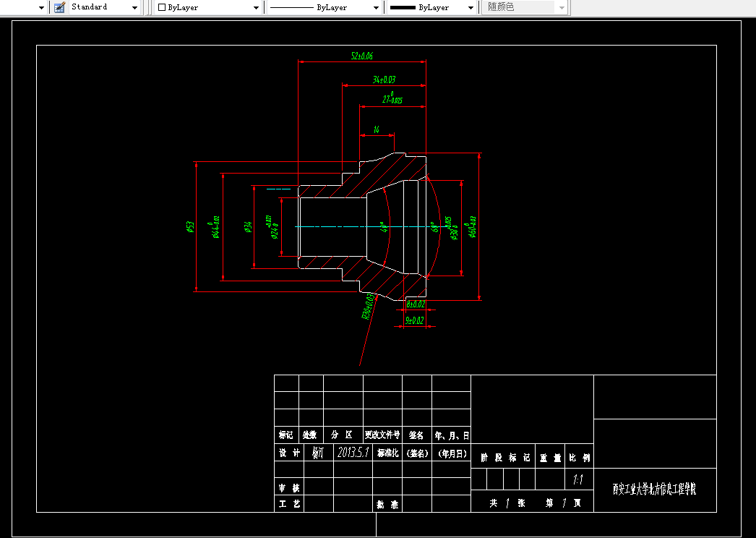Select the ø38 toleranced diameter dimension
Image resolution: width=756 pixels, height=538 pixels.
click(x=451, y=228)
